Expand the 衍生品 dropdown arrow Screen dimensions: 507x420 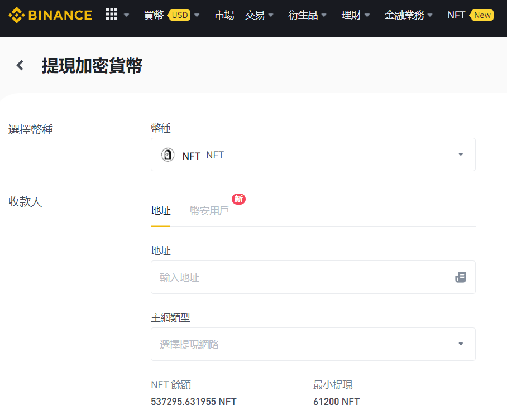[x=324, y=15]
